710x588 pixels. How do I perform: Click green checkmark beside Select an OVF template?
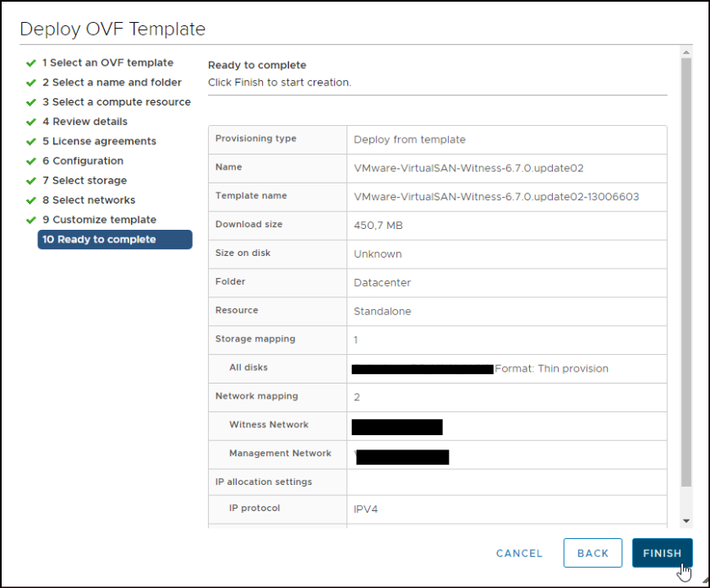click(x=31, y=63)
